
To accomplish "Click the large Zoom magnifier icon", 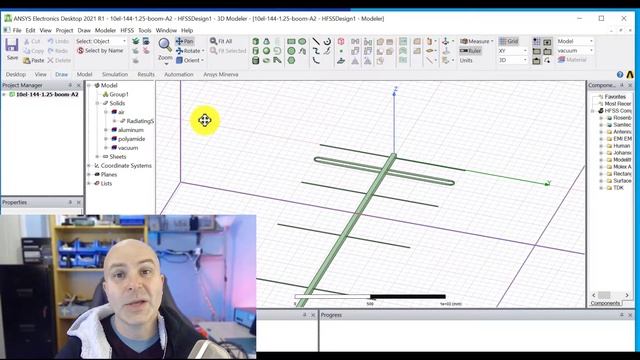I will [165, 45].
